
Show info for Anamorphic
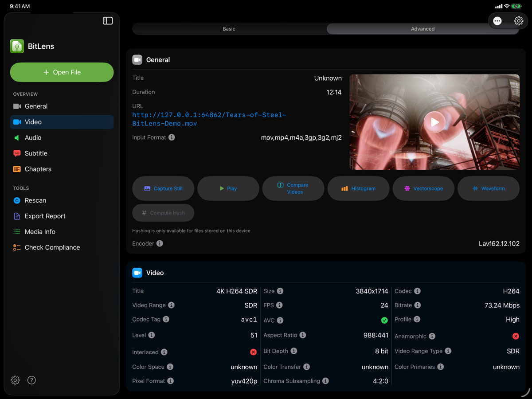[x=432, y=336]
